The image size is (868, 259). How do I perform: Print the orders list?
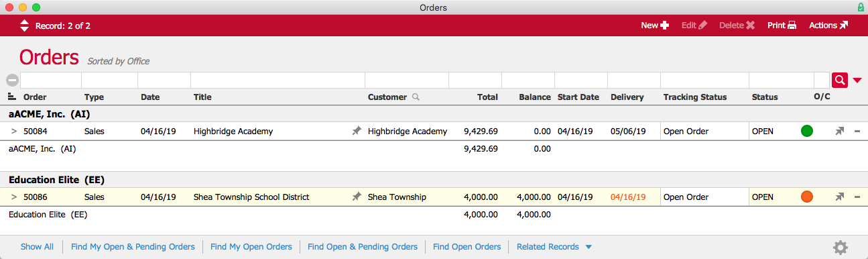pos(782,25)
